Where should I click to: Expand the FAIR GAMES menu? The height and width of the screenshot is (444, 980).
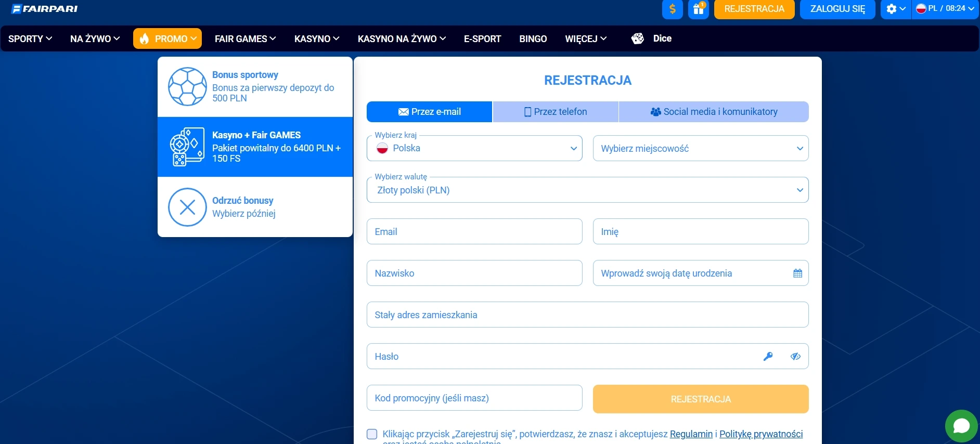[245, 38]
